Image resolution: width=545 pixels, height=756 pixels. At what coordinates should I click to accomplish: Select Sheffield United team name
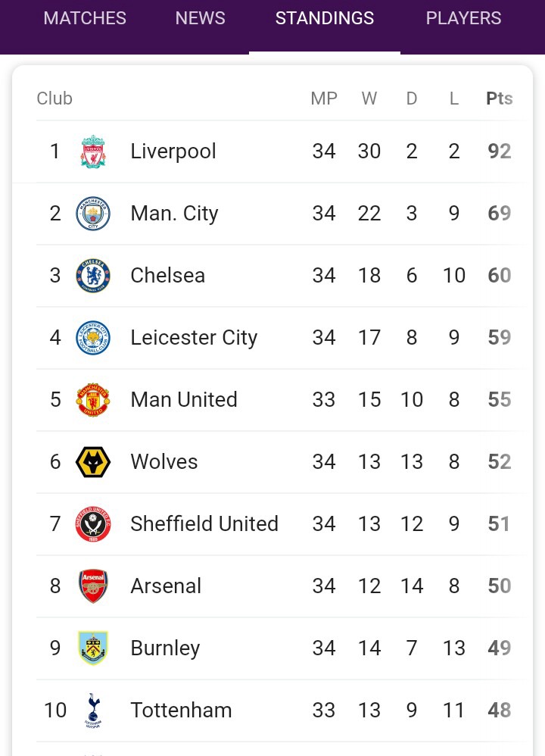point(204,524)
